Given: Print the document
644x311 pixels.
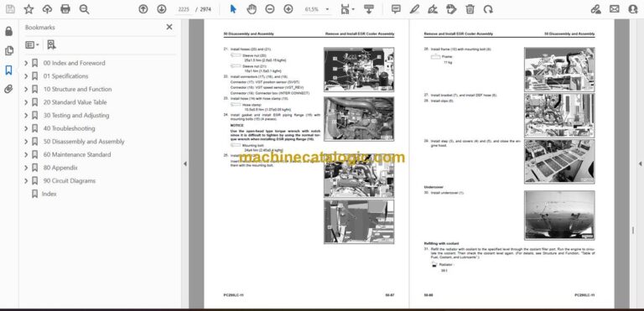Looking at the screenshot, I should coord(65,9).
